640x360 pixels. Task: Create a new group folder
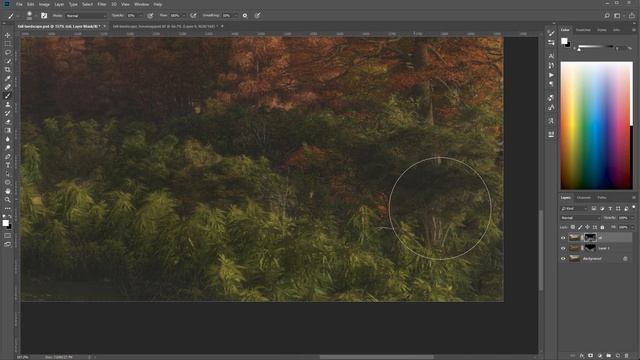click(609, 356)
